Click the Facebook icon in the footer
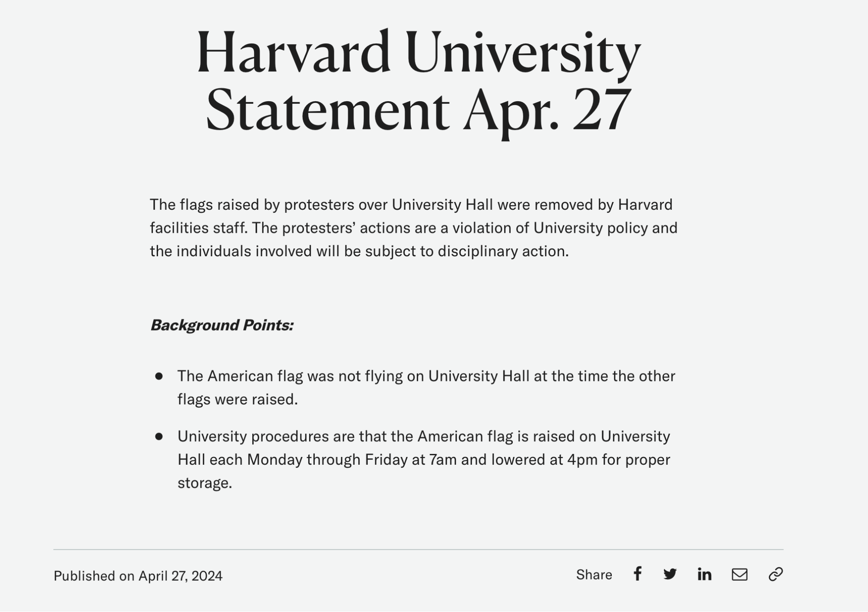This screenshot has height=612, width=868. [x=637, y=574]
